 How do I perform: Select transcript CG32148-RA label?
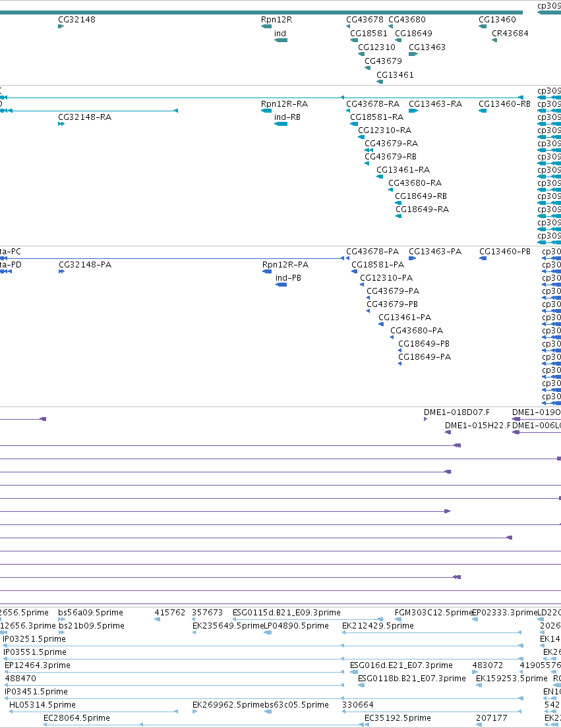[84, 117]
